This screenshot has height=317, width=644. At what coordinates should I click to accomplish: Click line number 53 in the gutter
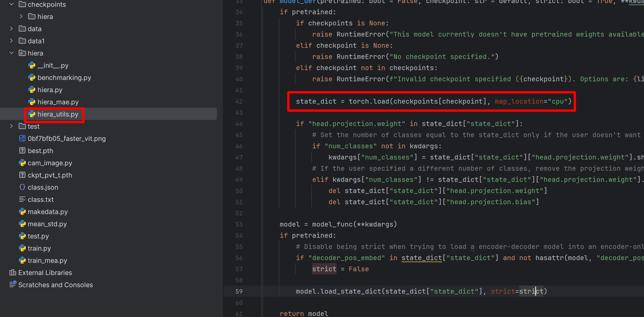(239, 224)
